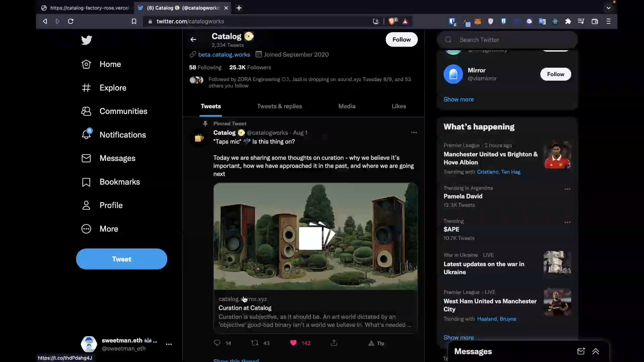Go forward in the browser
The height and width of the screenshot is (362, 644).
pyautogui.click(x=58, y=21)
